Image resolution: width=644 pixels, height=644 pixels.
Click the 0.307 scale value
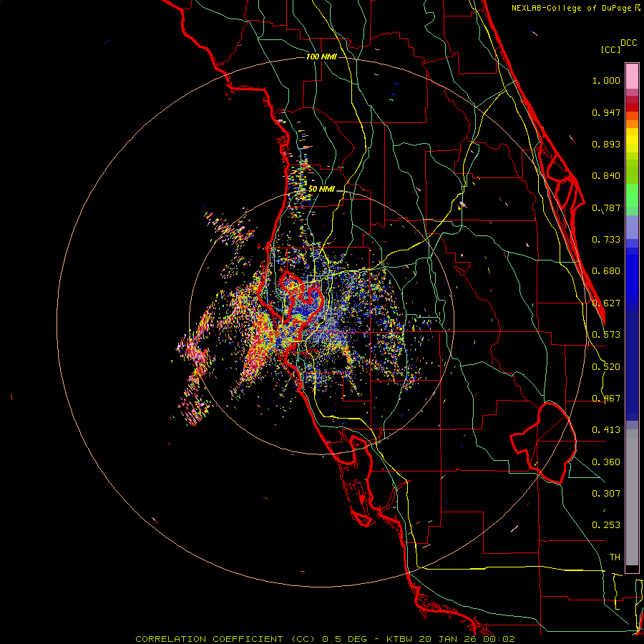click(x=606, y=494)
